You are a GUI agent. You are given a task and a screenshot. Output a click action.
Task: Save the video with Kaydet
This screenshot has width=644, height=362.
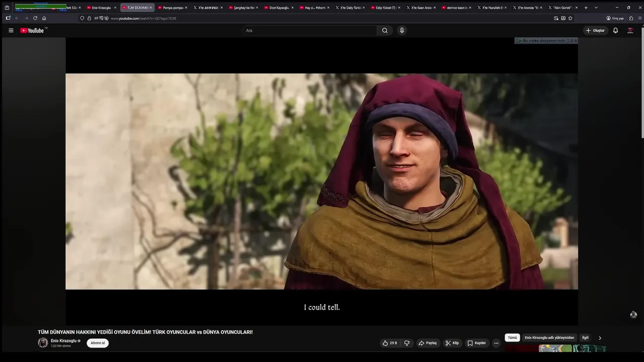(476, 343)
